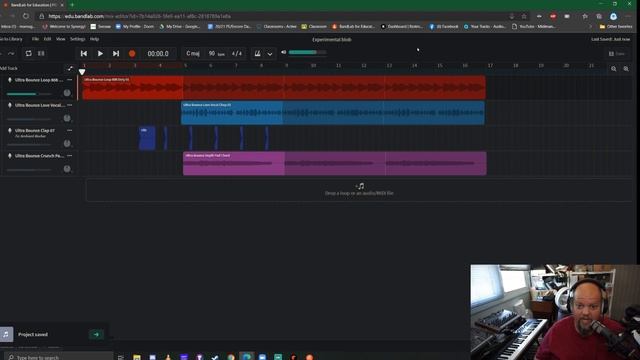Select the purple Pad Chord region
Viewport: 640px width, 360px height.
point(335,163)
